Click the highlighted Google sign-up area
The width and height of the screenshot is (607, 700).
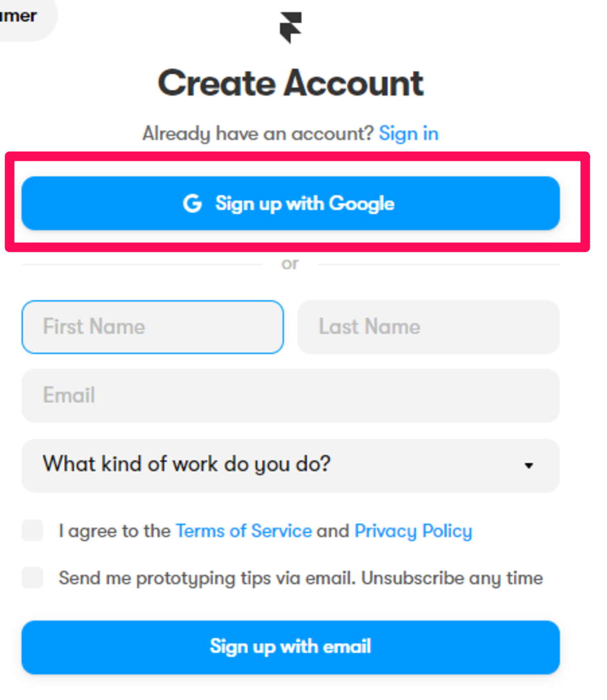pyautogui.click(x=291, y=203)
